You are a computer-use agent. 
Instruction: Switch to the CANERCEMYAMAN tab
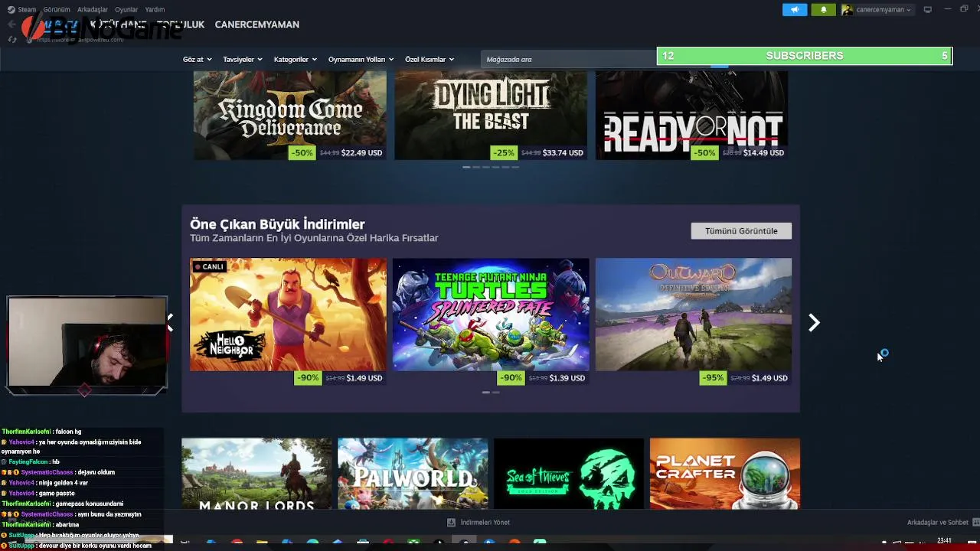[256, 24]
